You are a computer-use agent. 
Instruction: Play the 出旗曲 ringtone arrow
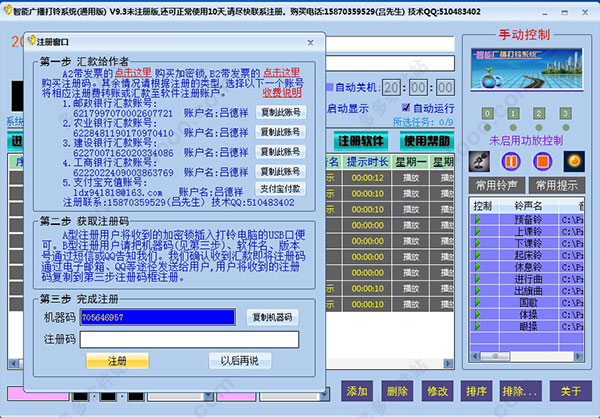478,291
